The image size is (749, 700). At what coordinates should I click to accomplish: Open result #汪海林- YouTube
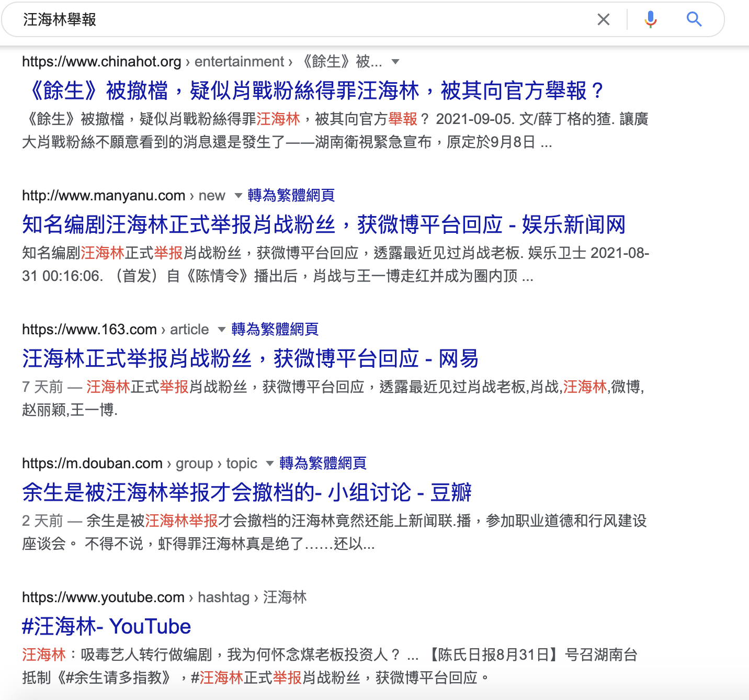click(106, 626)
